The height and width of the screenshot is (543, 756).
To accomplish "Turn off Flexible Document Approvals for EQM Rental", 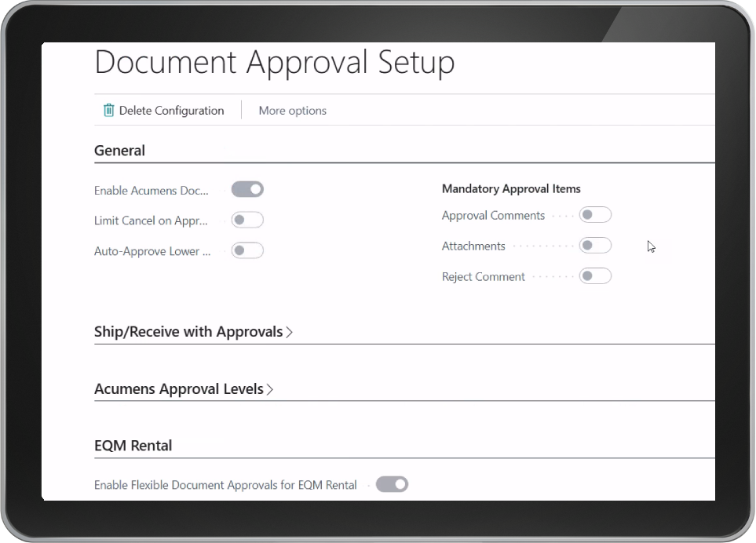I will (392, 484).
